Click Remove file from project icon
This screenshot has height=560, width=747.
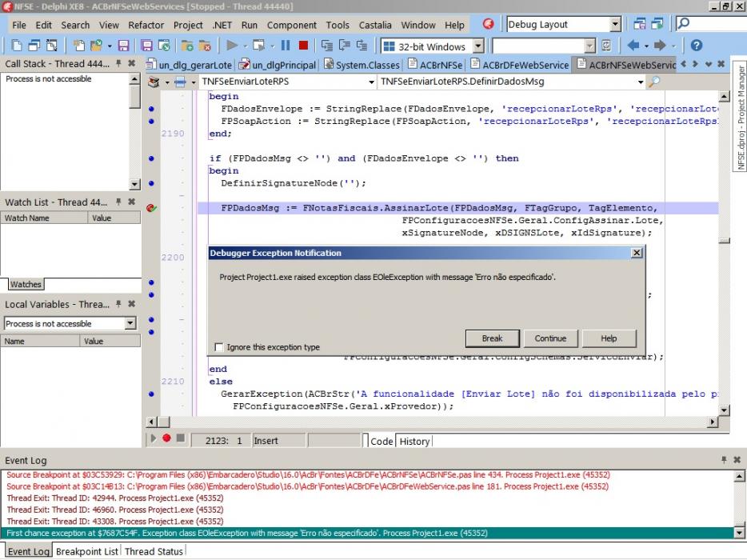click(205, 46)
